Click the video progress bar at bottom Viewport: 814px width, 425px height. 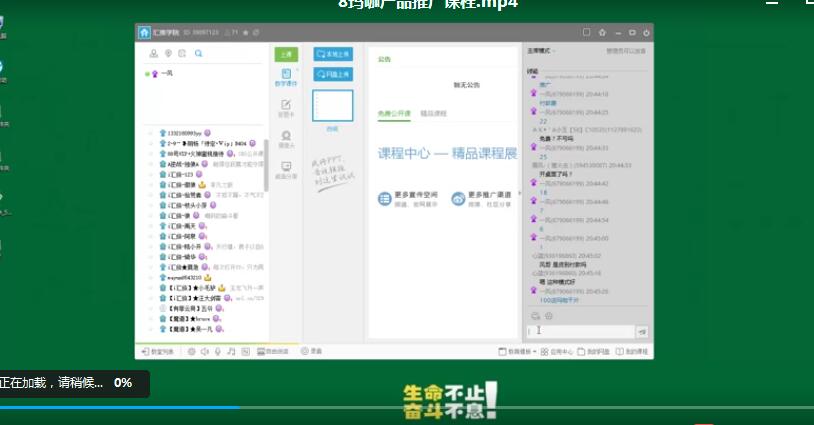(x=400, y=407)
